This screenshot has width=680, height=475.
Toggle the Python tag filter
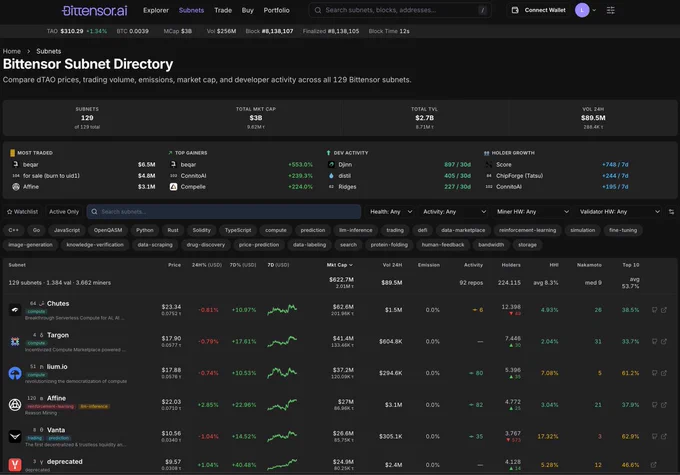click(x=144, y=230)
